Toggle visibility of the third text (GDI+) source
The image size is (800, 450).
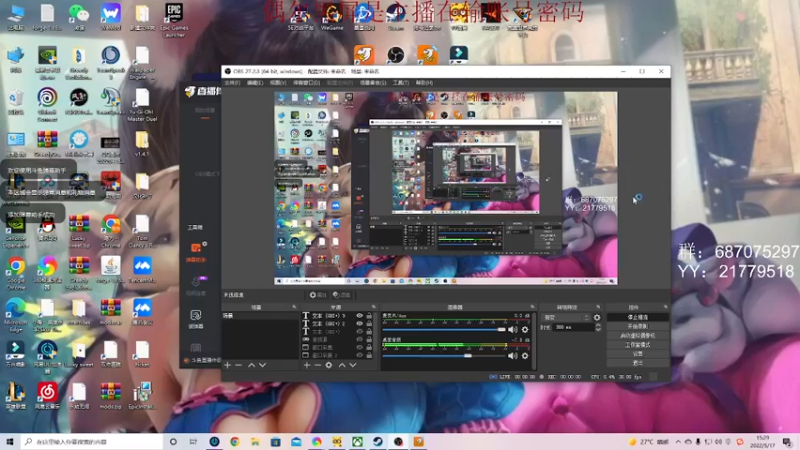359,331
